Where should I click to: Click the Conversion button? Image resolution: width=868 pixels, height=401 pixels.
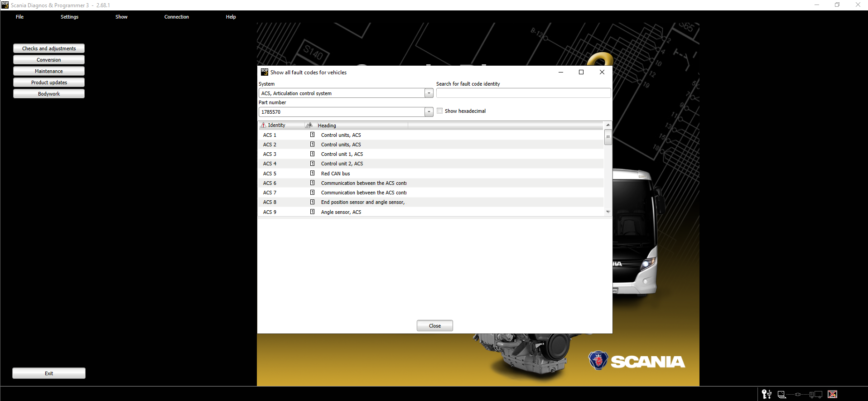tap(49, 60)
